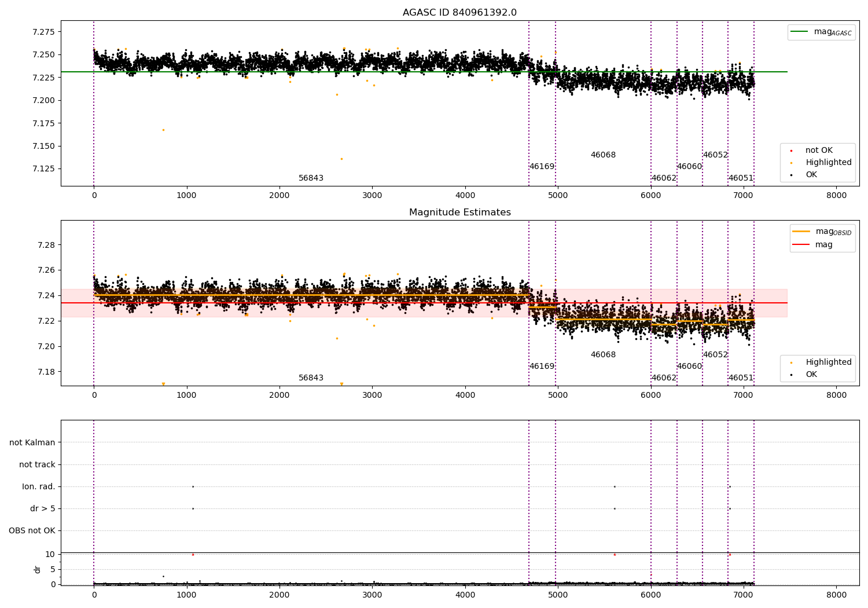Select the mag AGASC legend label
Image resolution: width=868 pixels, height=608 pixels.
point(833,32)
